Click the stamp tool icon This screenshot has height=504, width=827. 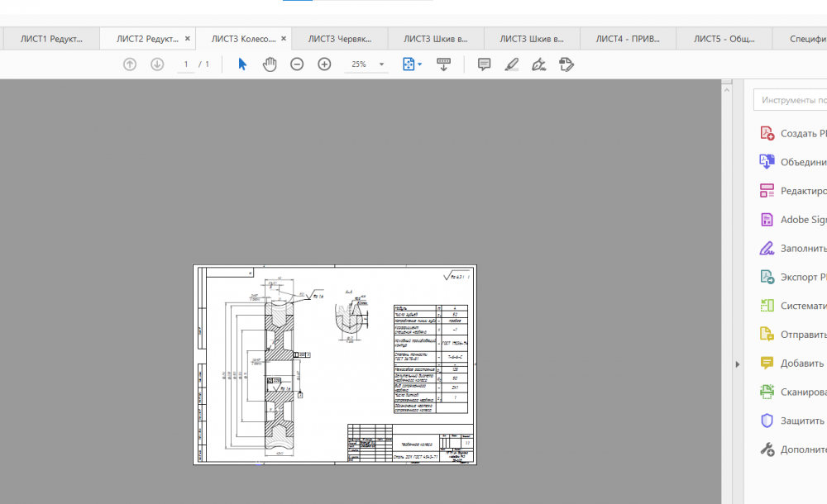(x=566, y=64)
